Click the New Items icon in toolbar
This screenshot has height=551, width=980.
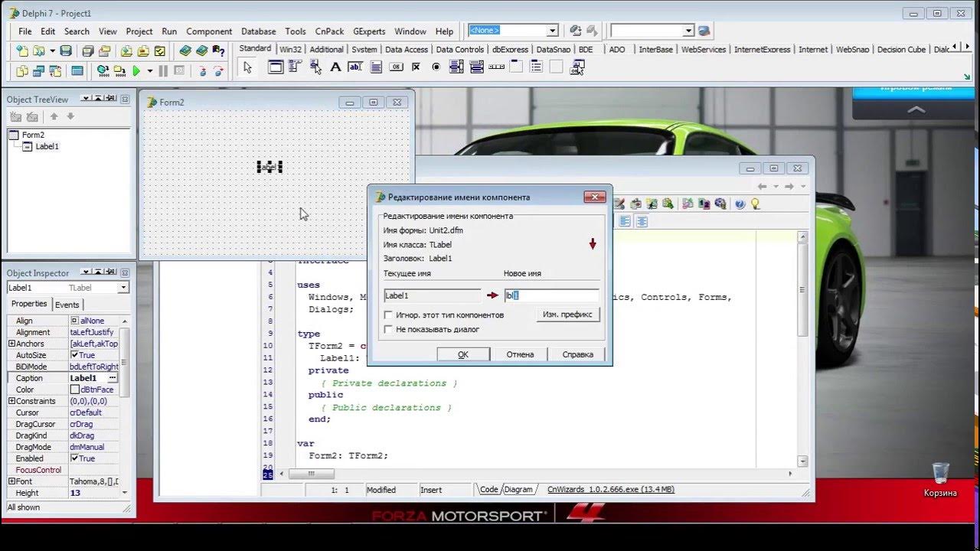tap(21, 51)
